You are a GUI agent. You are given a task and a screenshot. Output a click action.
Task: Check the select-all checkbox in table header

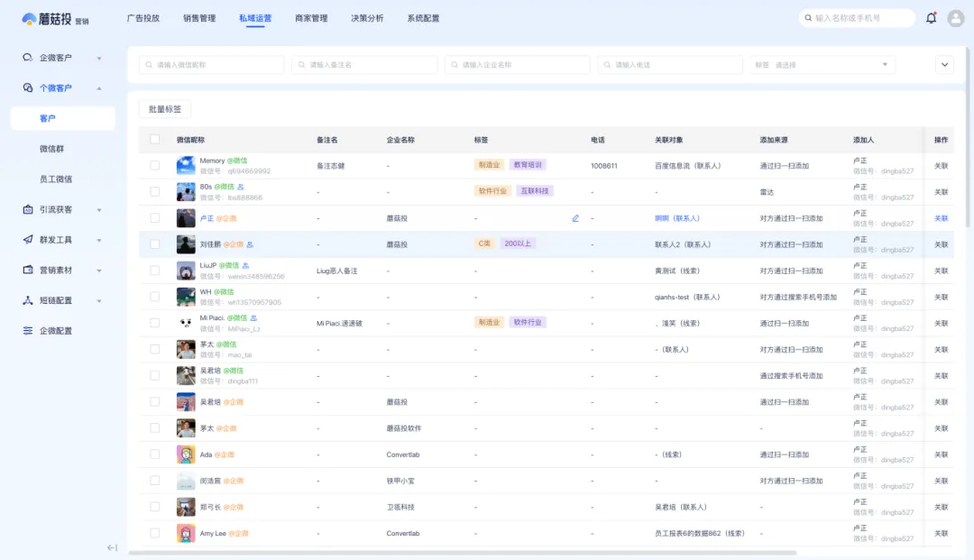point(154,140)
